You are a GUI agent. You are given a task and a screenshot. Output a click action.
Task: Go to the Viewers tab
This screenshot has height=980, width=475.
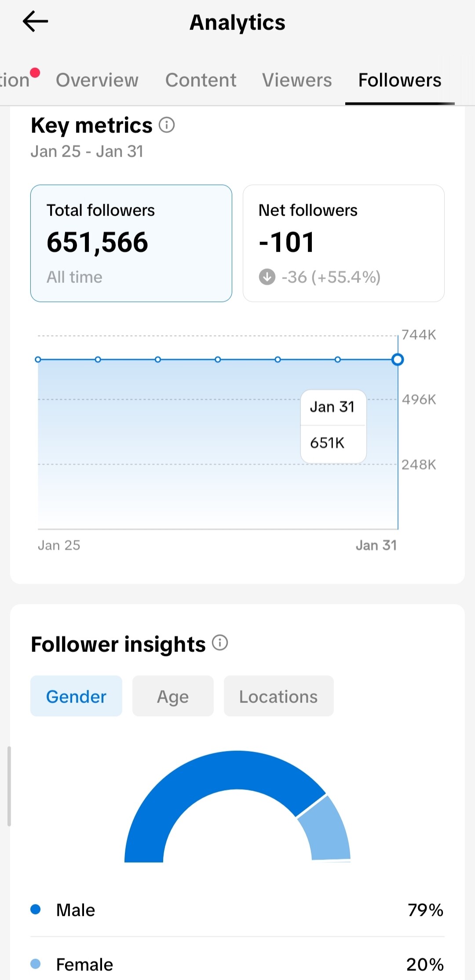pyautogui.click(x=297, y=80)
